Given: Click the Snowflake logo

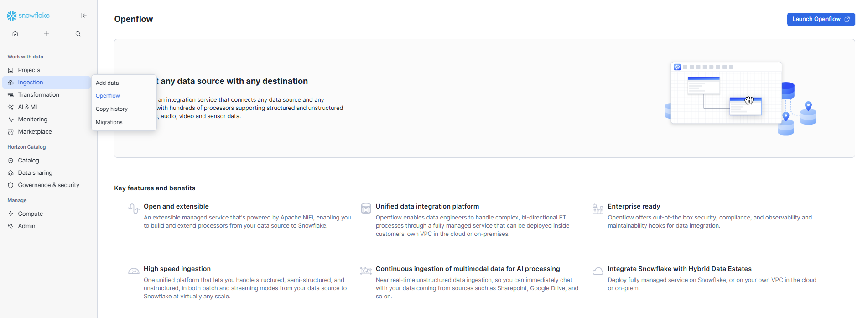Looking at the screenshot, I should tap(28, 16).
